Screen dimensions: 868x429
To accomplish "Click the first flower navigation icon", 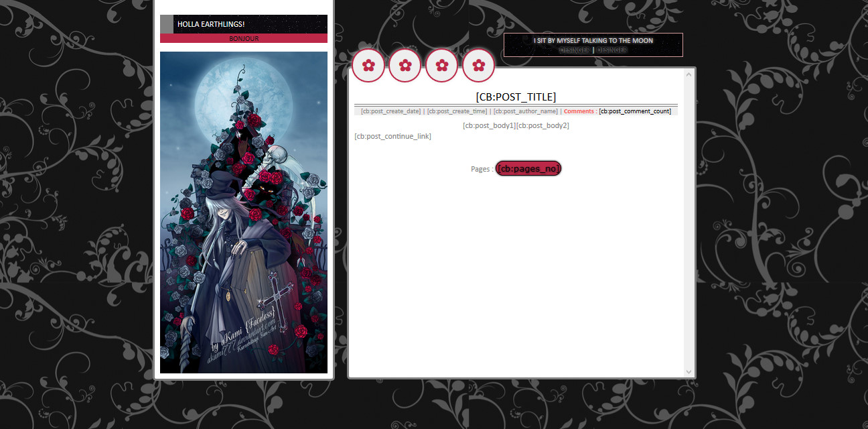I will click(368, 66).
